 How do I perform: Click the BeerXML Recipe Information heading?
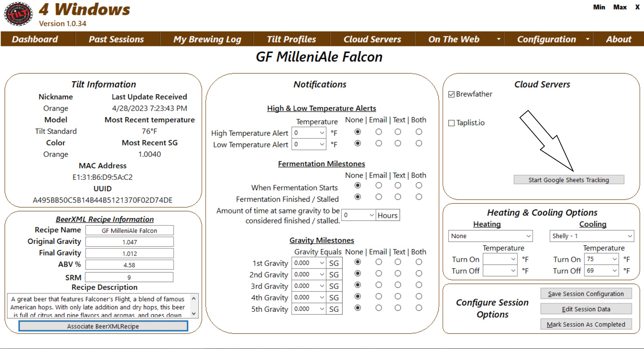click(x=105, y=219)
